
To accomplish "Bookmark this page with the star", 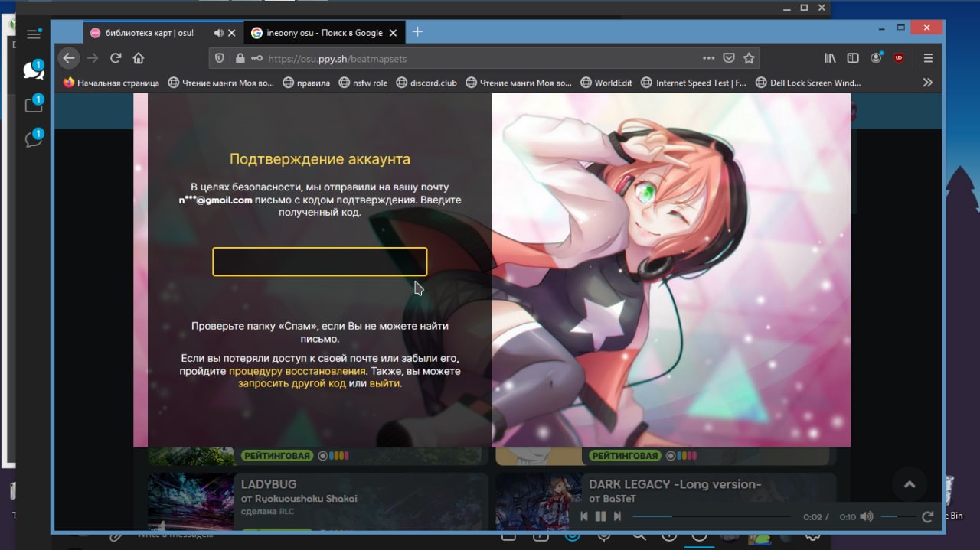I will tap(749, 58).
